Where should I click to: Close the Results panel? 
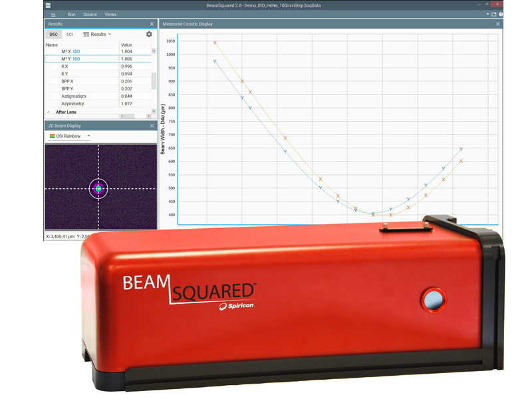pos(152,24)
